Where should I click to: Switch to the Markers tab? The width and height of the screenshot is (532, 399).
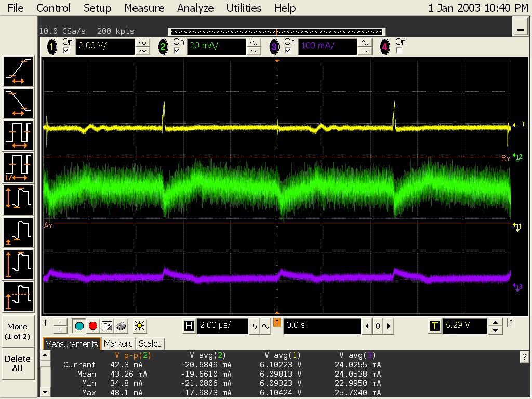[x=118, y=343]
